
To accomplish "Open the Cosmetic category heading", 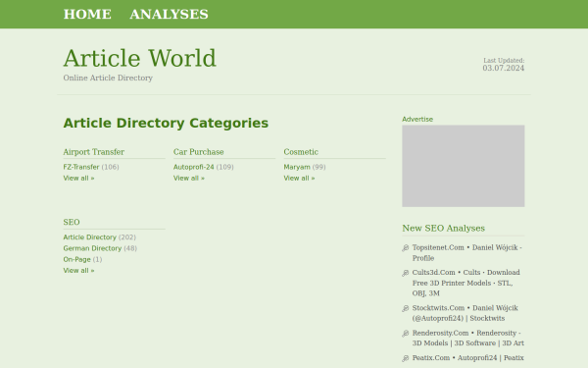I will tap(301, 152).
